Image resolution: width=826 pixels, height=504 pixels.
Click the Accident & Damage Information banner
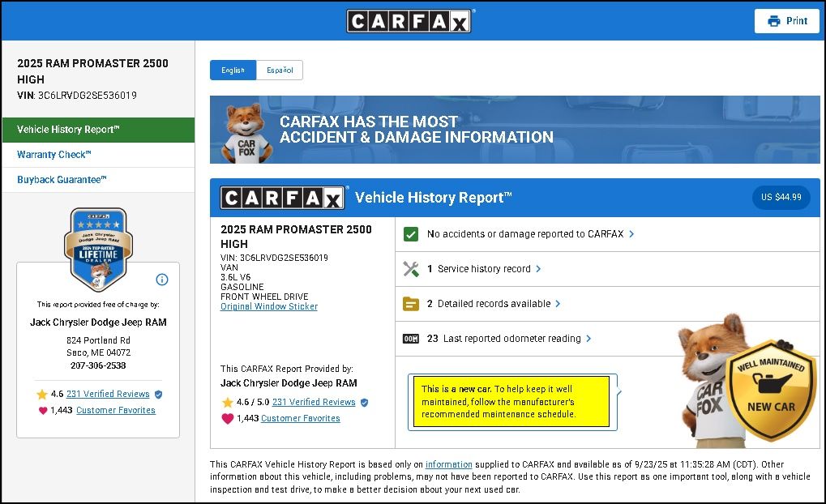[515, 130]
